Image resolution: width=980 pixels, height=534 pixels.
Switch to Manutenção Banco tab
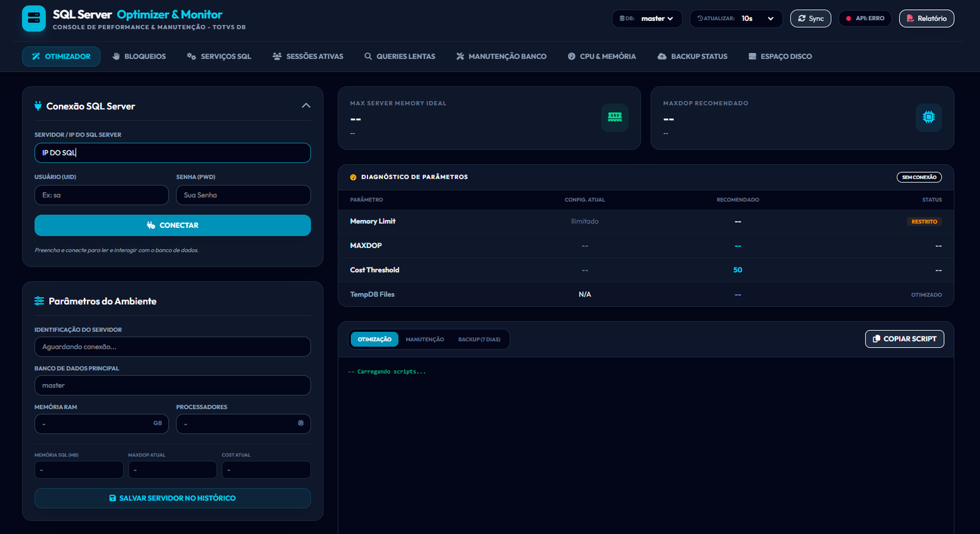(502, 56)
